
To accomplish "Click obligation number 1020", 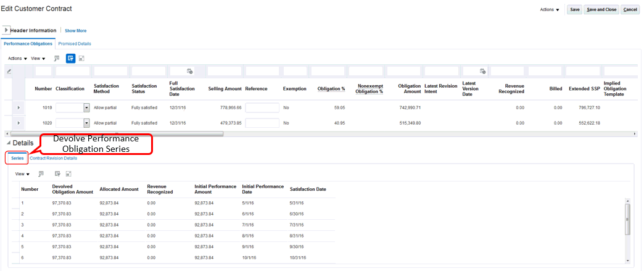I will (x=47, y=123).
